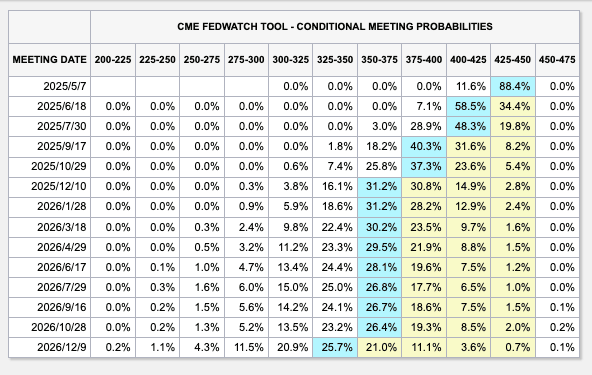Select the 58.5% highlighted cell for 2025/6/18
Image resolution: width=592 pixels, height=375 pixels.
[x=468, y=106]
